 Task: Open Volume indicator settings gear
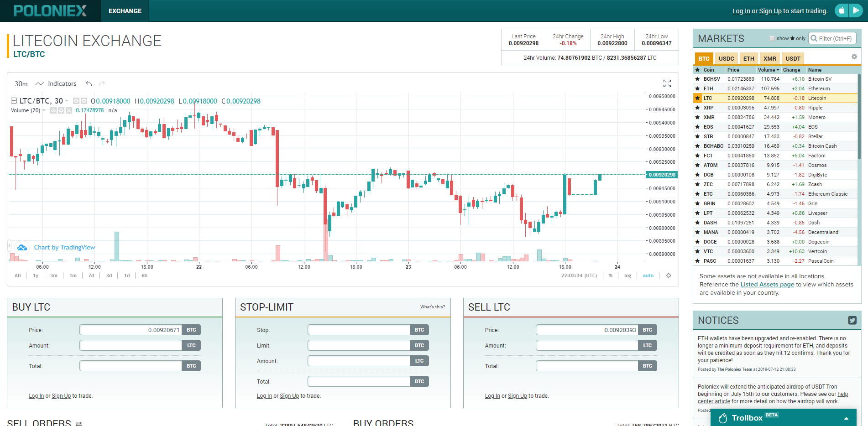(61, 110)
